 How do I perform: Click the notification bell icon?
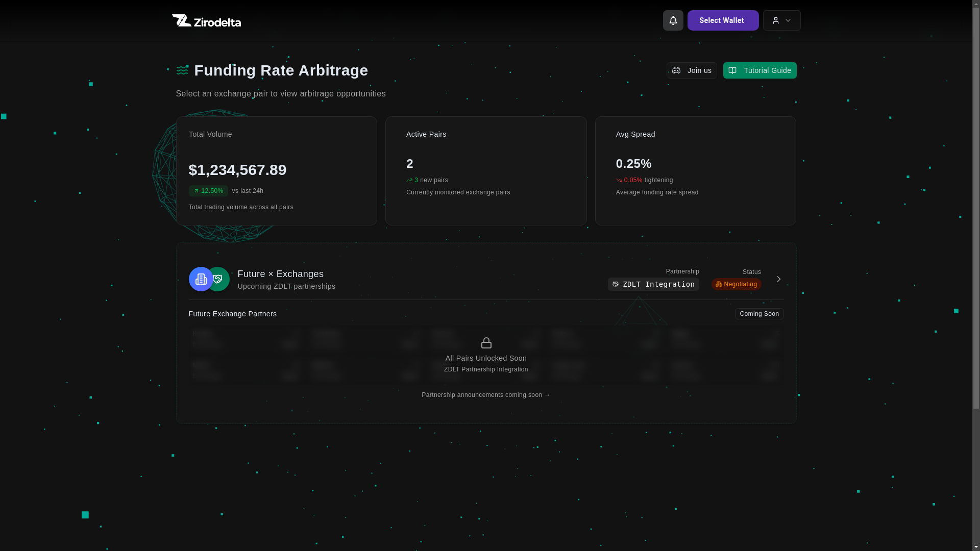coord(673,20)
